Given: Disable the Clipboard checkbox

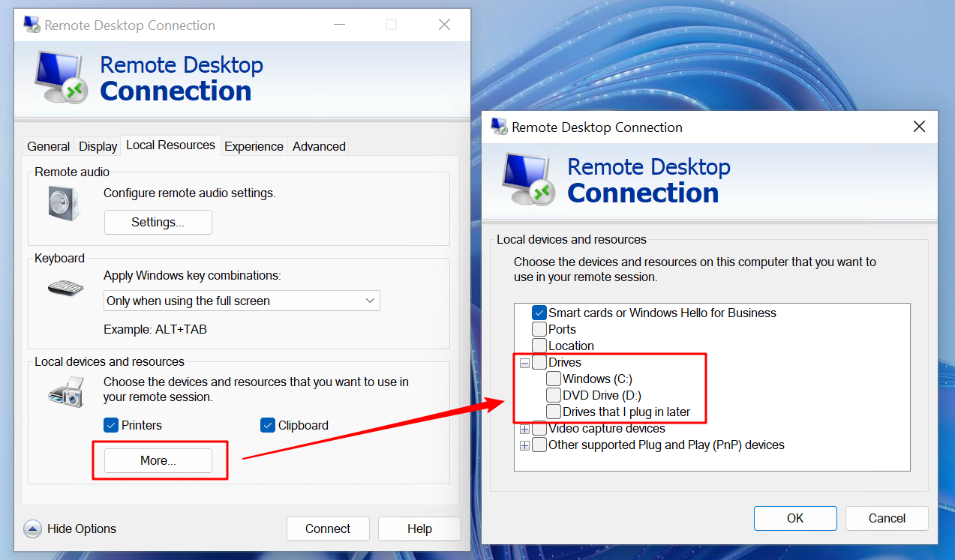Looking at the screenshot, I should (x=267, y=425).
